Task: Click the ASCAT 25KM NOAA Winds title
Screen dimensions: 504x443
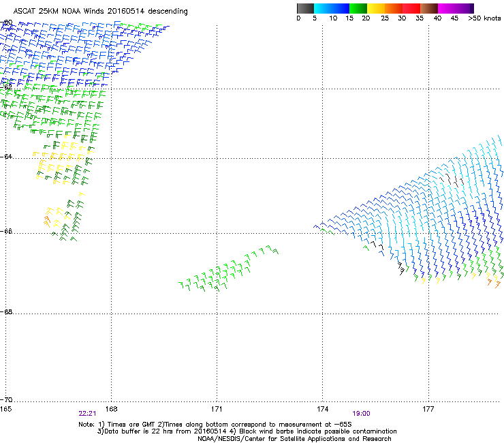Action: click(100, 12)
